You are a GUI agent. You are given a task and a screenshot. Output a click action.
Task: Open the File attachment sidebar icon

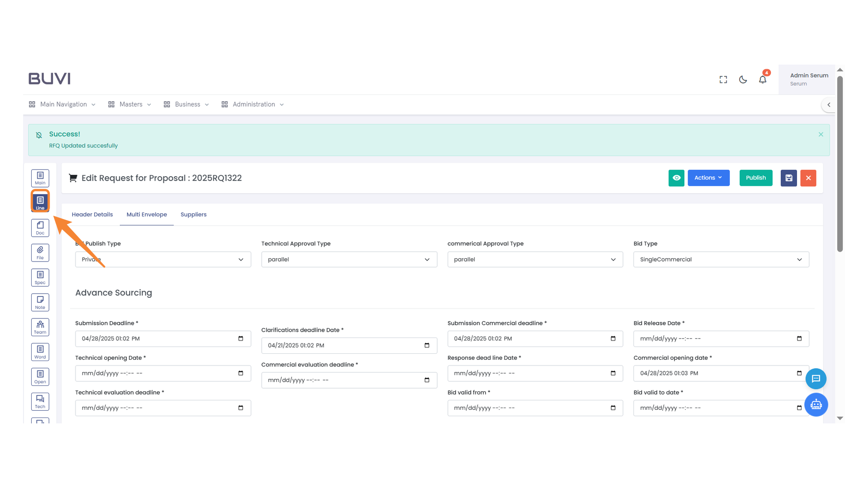click(x=40, y=253)
